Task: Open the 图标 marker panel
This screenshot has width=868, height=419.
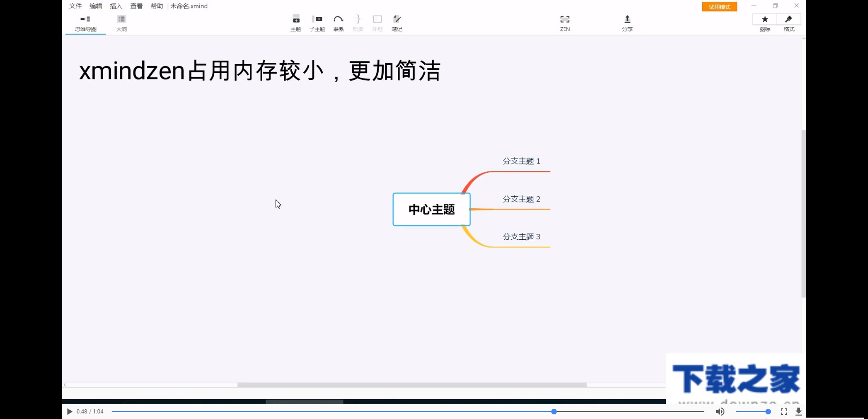Action: point(765,22)
